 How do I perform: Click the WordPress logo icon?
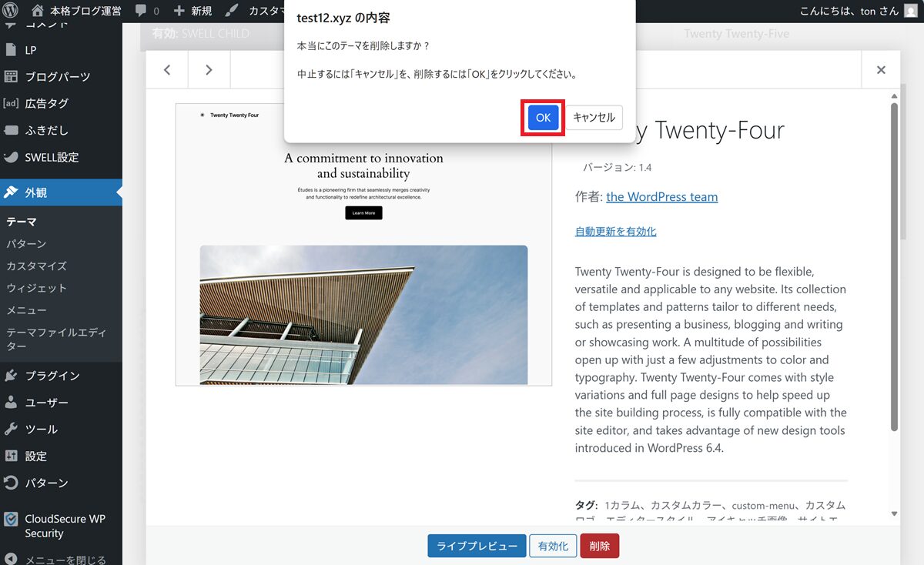pyautogui.click(x=11, y=11)
